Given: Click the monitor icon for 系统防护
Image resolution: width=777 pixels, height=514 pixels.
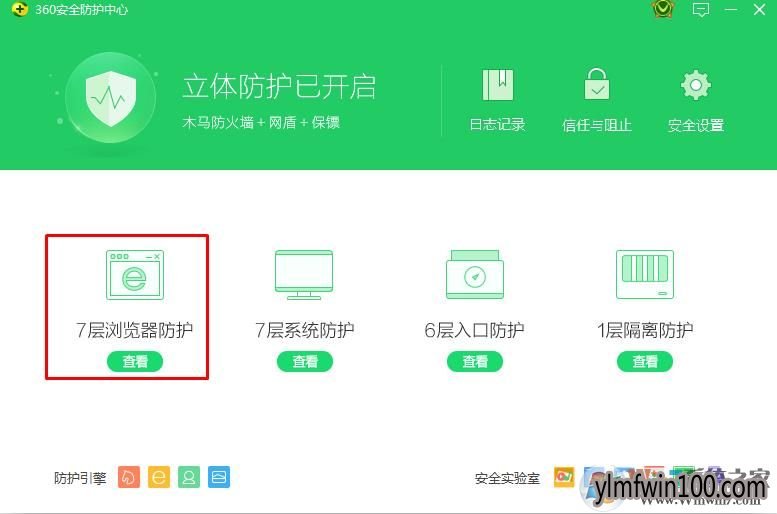Looking at the screenshot, I should click(304, 275).
